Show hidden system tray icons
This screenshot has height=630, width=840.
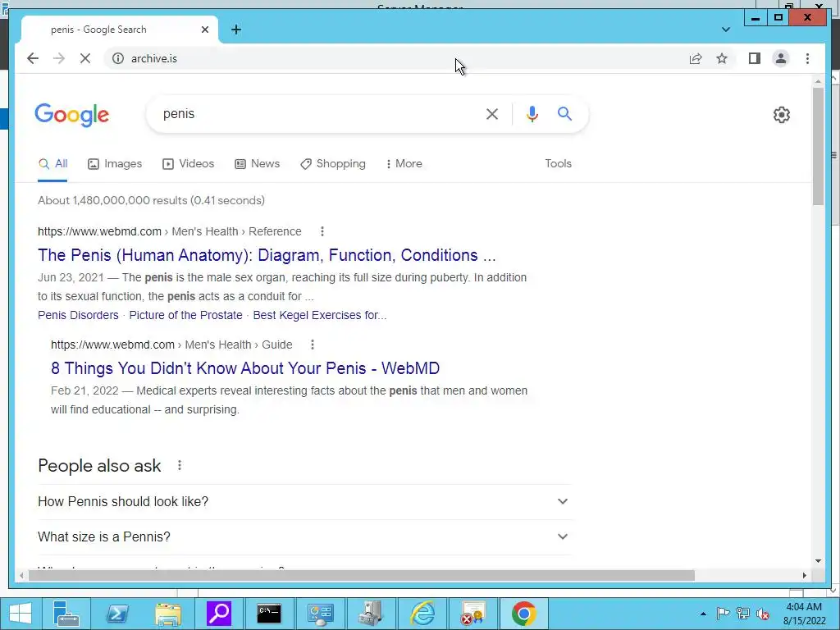(703, 614)
